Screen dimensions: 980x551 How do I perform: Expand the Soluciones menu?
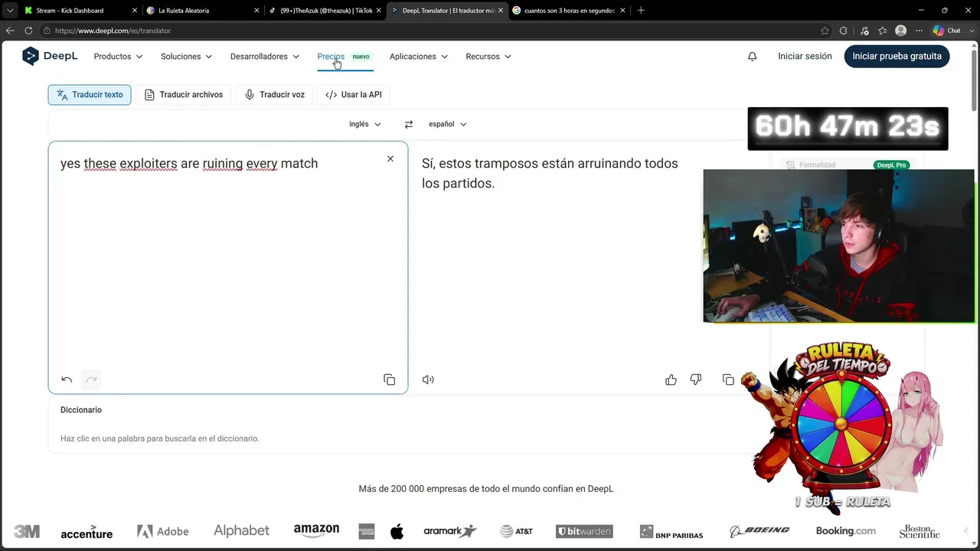coord(186,57)
